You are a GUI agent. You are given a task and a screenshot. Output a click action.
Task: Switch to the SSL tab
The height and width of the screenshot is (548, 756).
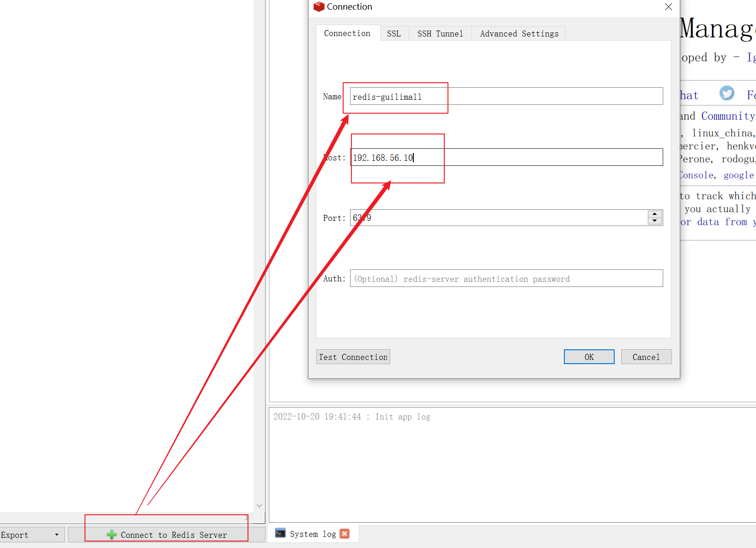[x=394, y=34]
